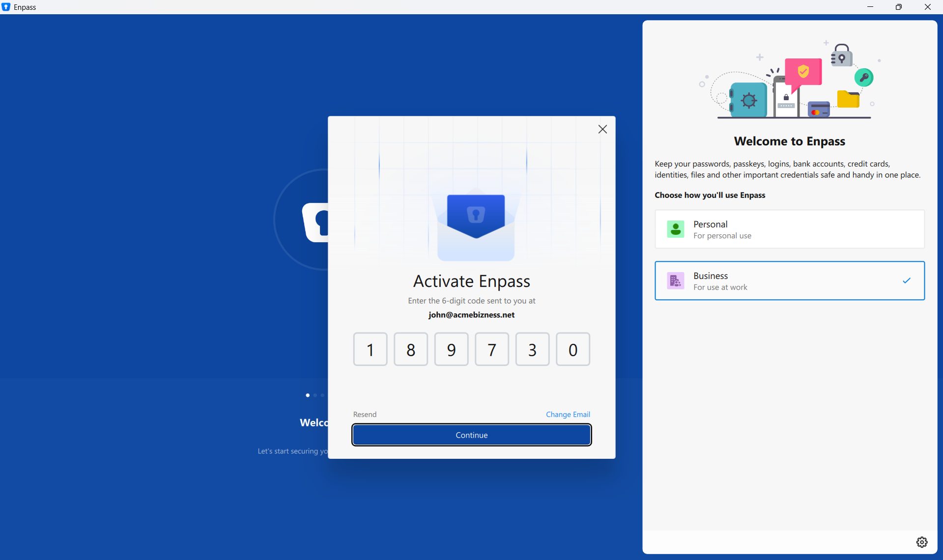The image size is (943, 560).
Task: Open settings via the gear icon
Action: click(x=922, y=542)
